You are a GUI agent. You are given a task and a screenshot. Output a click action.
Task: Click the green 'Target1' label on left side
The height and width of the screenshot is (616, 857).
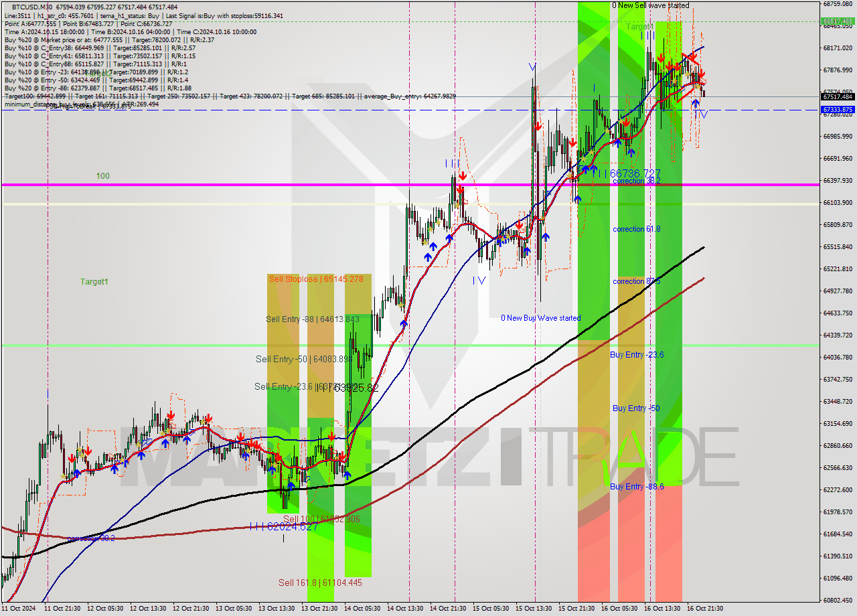point(94,282)
